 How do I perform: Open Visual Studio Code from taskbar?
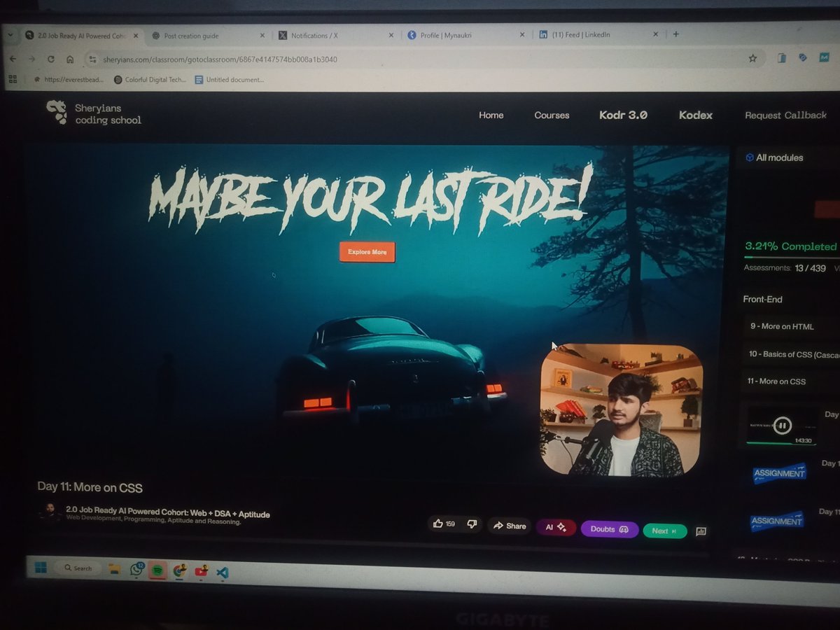[223, 572]
